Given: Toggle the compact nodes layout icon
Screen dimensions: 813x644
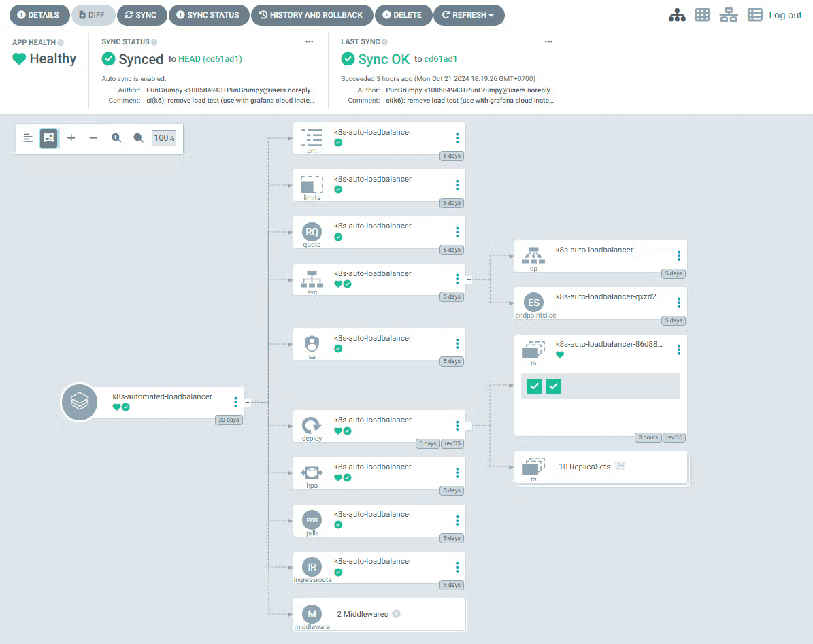Looking at the screenshot, I should pos(28,138).
